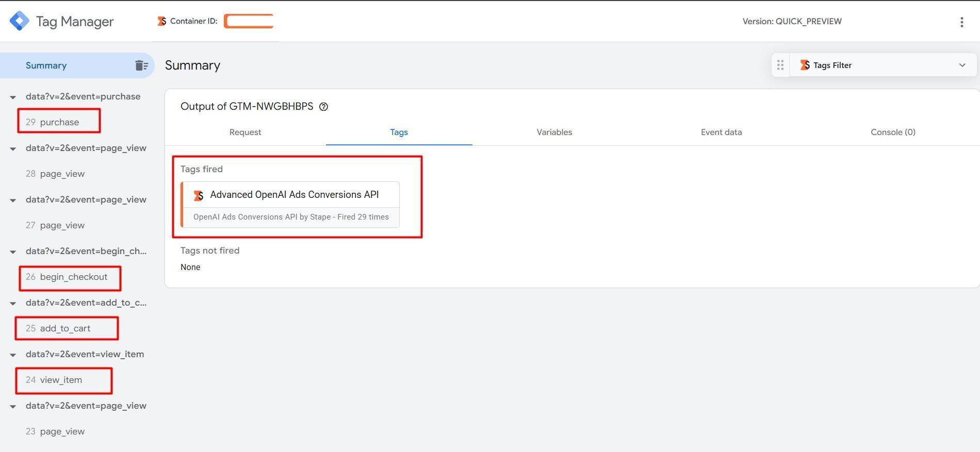Collapse the begin_checkout request group
The image size is (980, 452).
(x=13, y=252)
